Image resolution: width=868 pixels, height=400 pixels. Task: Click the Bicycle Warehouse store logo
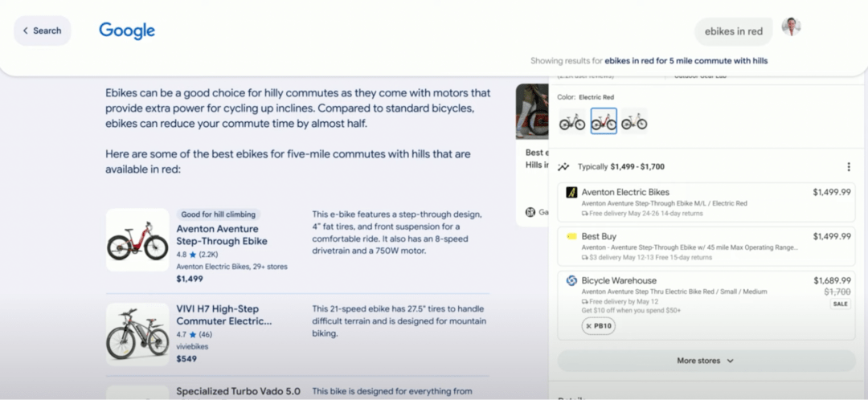tap(571, 280)
